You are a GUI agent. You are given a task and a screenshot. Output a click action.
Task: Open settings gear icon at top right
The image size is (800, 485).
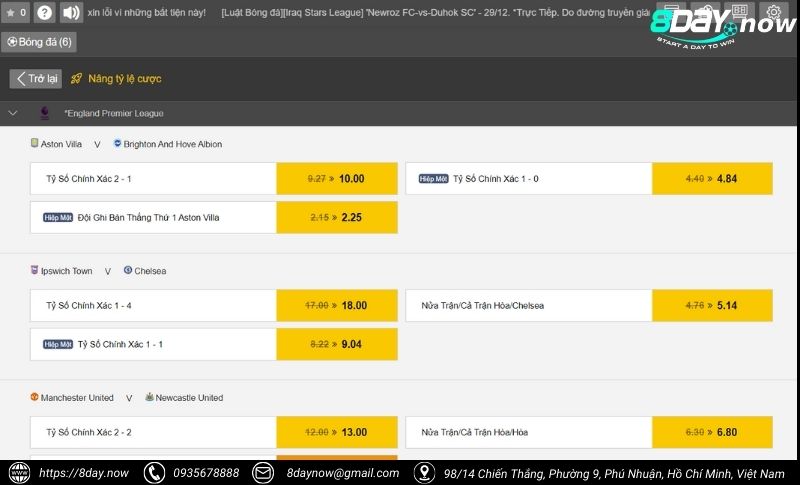[773, 13]
